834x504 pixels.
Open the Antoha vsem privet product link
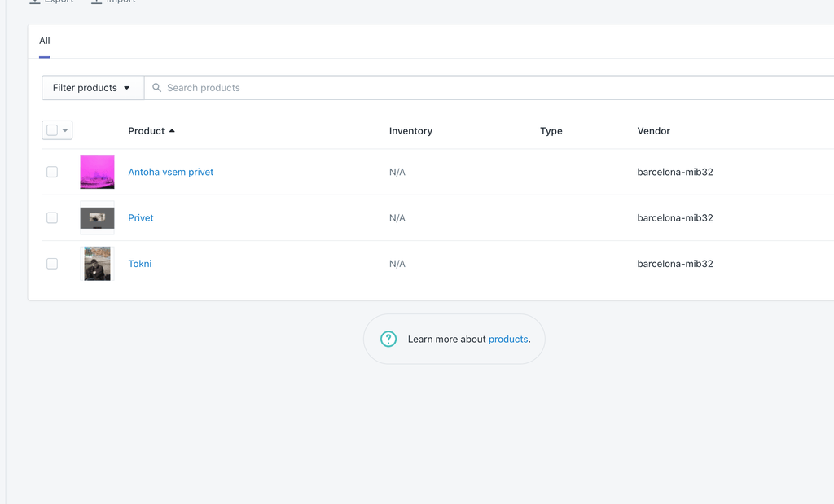coord(171,172)
